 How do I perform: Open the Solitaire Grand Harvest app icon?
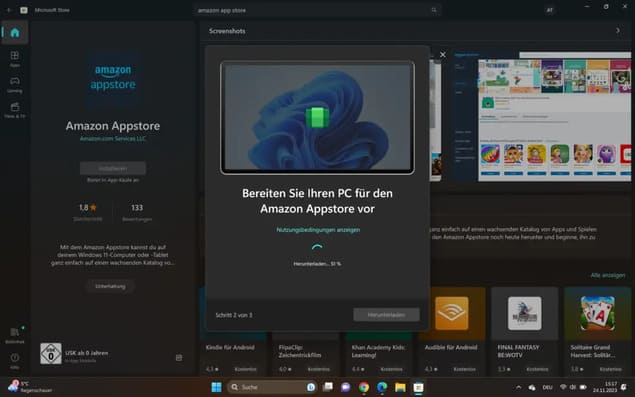click(597, 313)
